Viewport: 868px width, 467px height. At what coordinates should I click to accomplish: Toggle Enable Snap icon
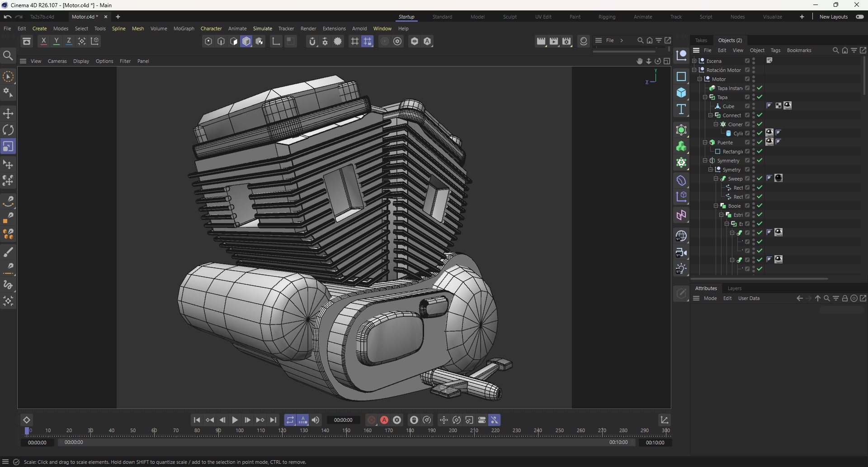coord(312,41)
